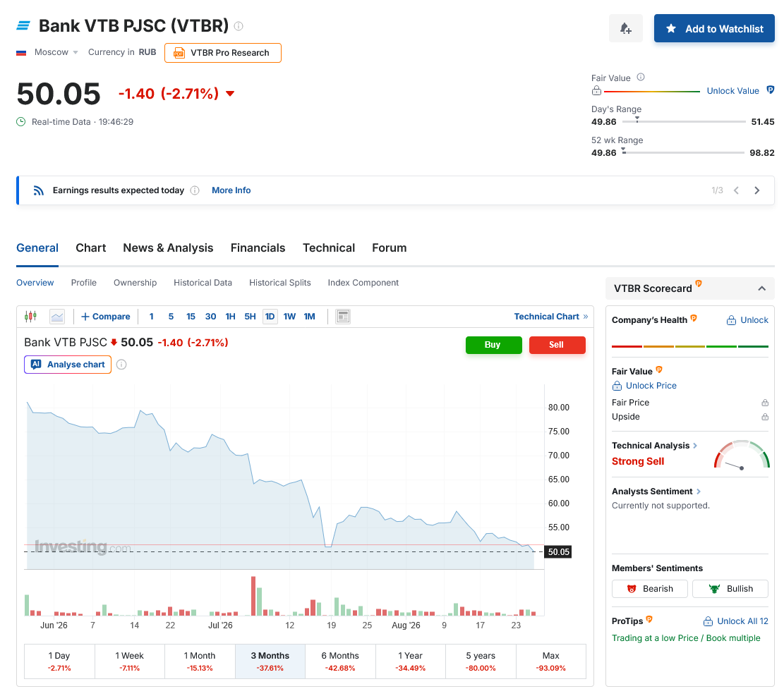The width and height of the screenshot is (784, 696).
Task: Click the red Sell button
Action: (557, 345)
